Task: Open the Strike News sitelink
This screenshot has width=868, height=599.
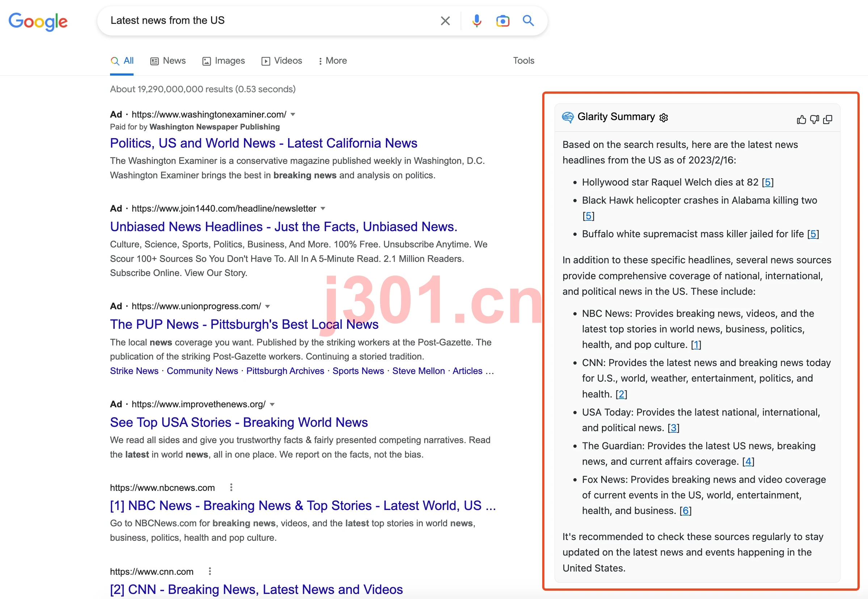Action: click(x=134, y=371)
